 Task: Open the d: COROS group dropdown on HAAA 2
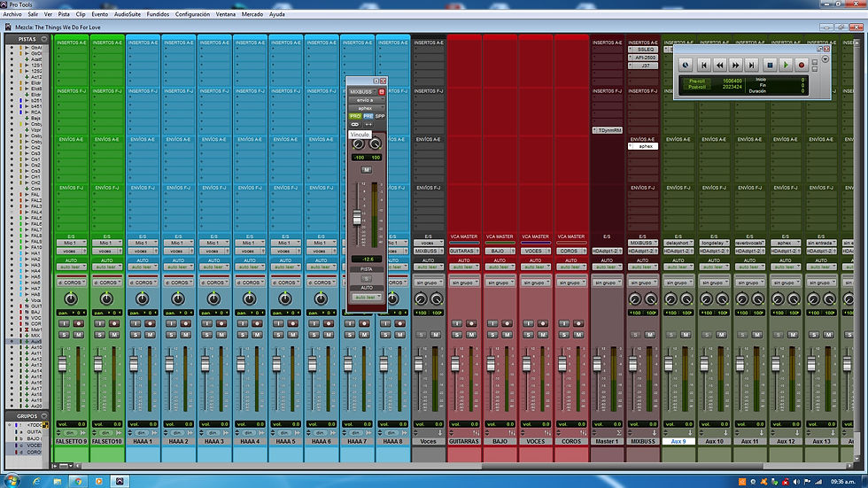(x=178, y=282)
